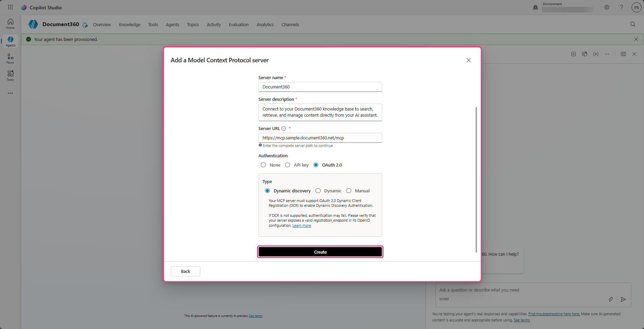This screenshot has width=644, height=329.
Task: Select OAuth 2.0 authentication
Action: [315, 165]
